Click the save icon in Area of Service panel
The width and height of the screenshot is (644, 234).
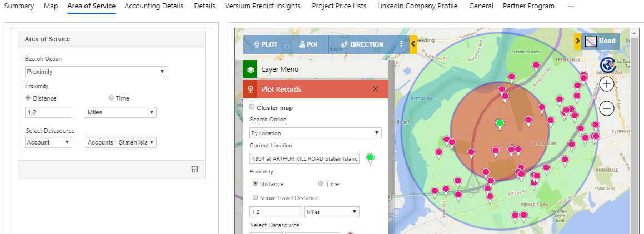(194, 170)
